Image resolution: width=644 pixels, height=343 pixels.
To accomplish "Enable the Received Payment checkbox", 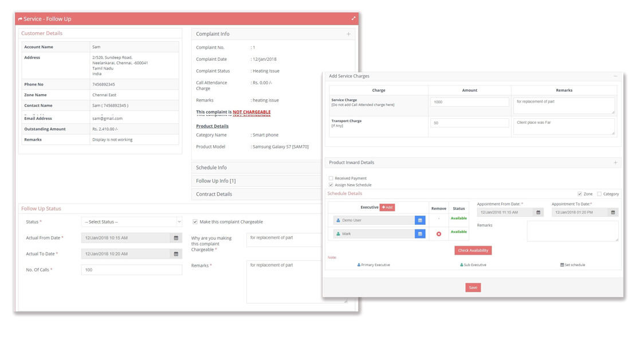I will (x=331, y=178).
